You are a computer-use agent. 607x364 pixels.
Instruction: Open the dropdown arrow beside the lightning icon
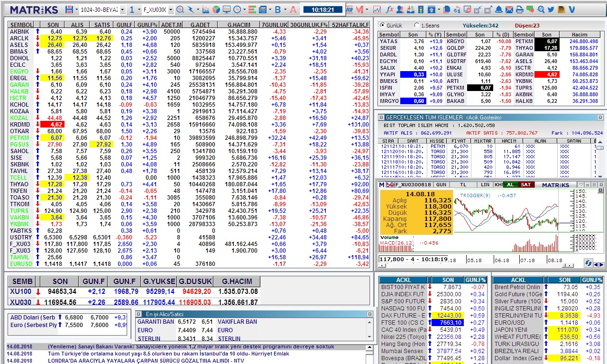click(197, 9)
